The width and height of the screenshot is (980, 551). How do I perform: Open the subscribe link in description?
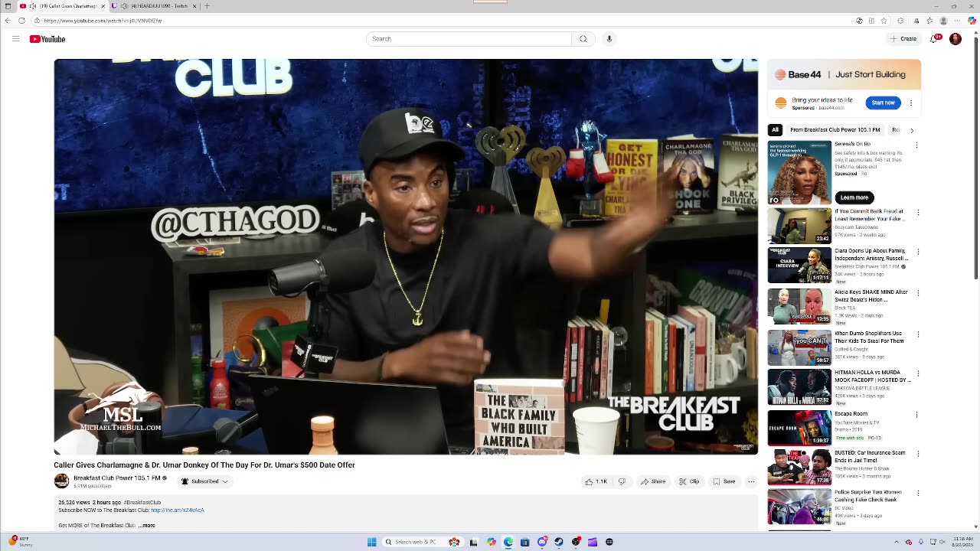[178, 510]
